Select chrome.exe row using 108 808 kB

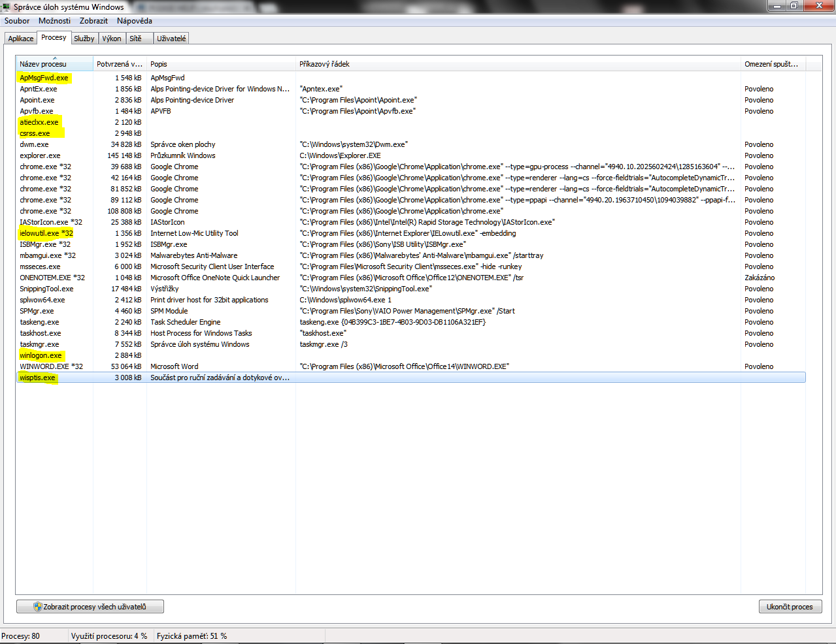411,211
